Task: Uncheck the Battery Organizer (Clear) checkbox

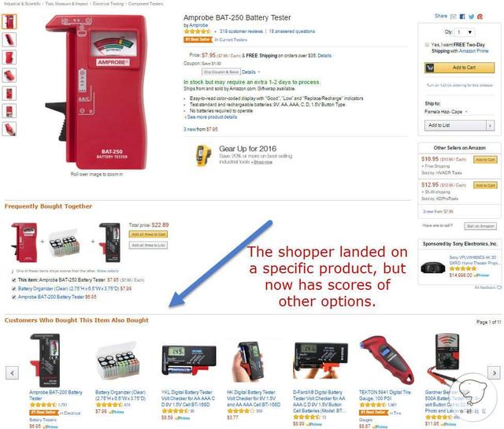Action: [x=14, y=289]
